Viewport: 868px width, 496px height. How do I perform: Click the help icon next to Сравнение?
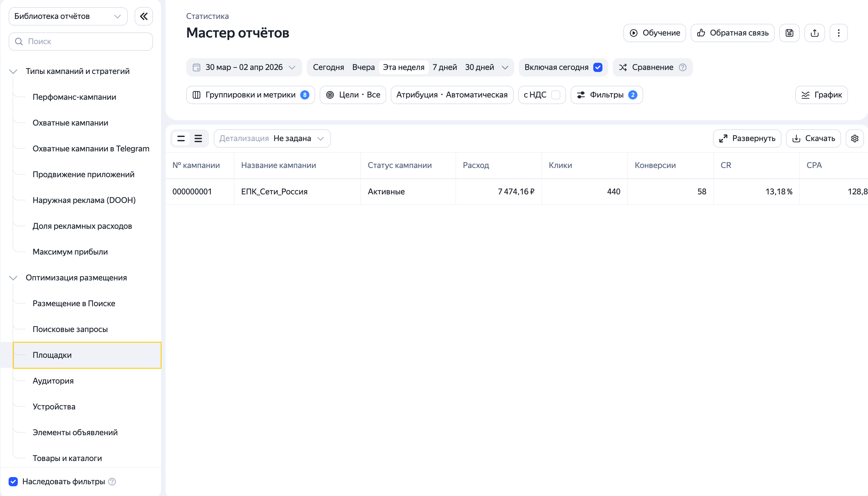pyautogui.click(x=682, y=67)
